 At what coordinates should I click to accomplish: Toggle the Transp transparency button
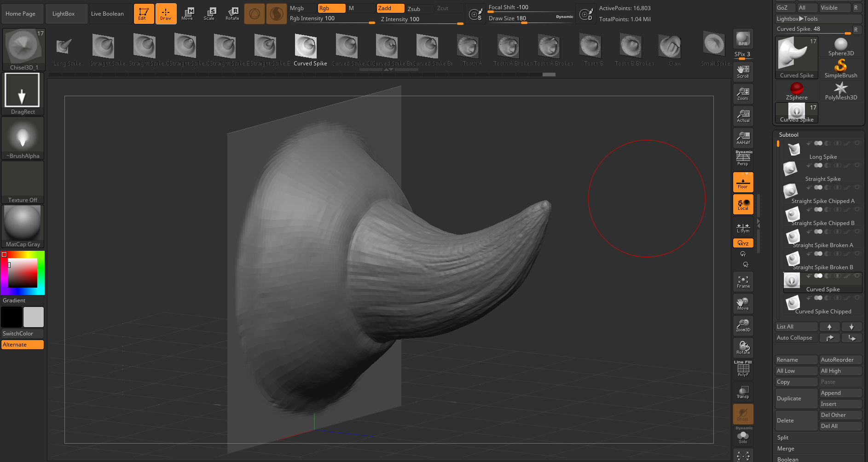coord(743,392)
